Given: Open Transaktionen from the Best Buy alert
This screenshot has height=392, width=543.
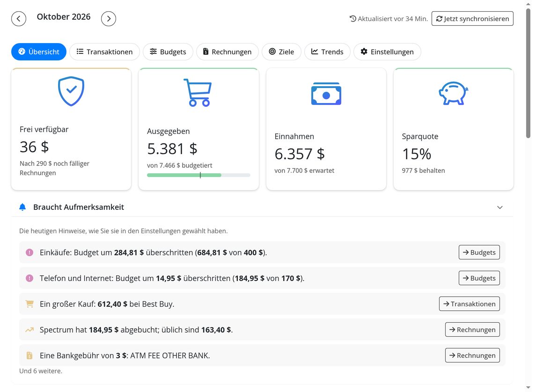Looking at the screenshot, I should pyautogui.click(x=469, y=304).
